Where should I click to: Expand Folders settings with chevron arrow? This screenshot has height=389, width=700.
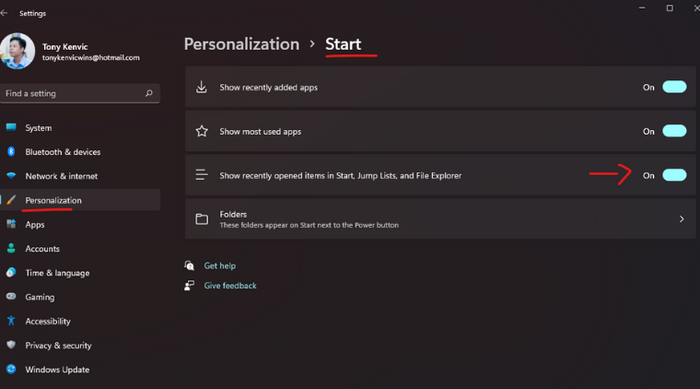point(681,219)
